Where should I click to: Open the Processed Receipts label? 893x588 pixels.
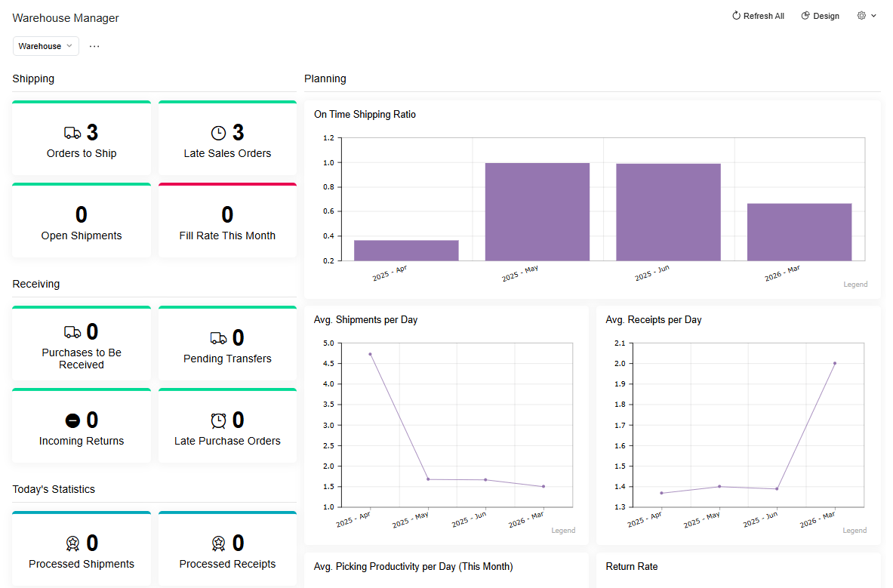227,564
